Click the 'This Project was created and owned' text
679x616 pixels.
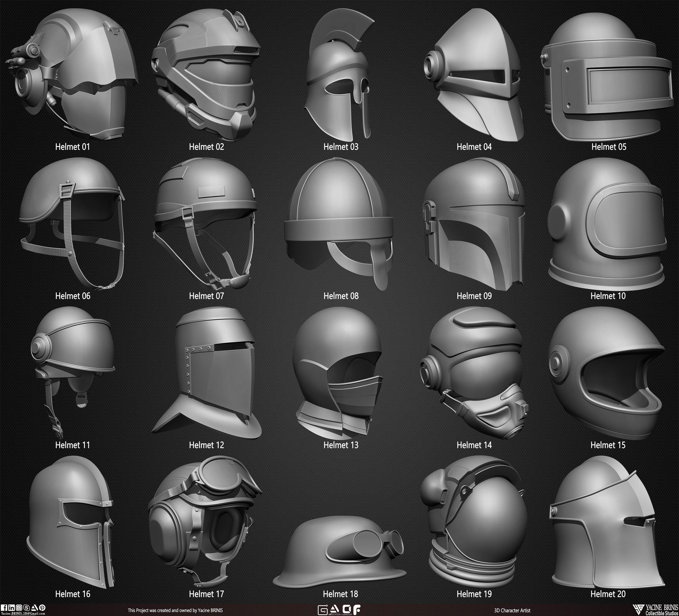tap(175, 610)
